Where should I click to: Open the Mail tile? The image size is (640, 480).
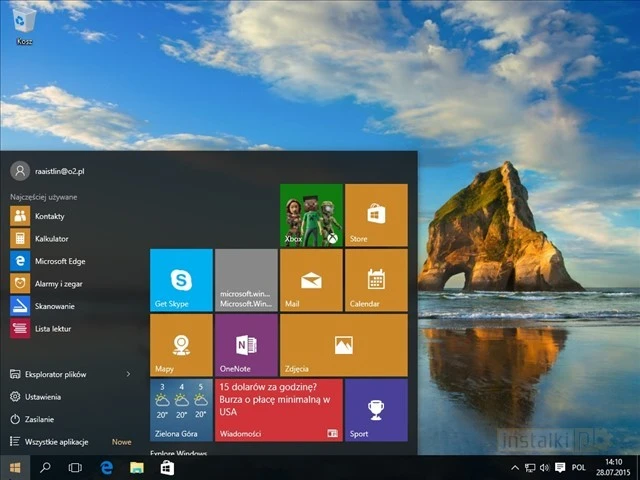coord(311,280)
